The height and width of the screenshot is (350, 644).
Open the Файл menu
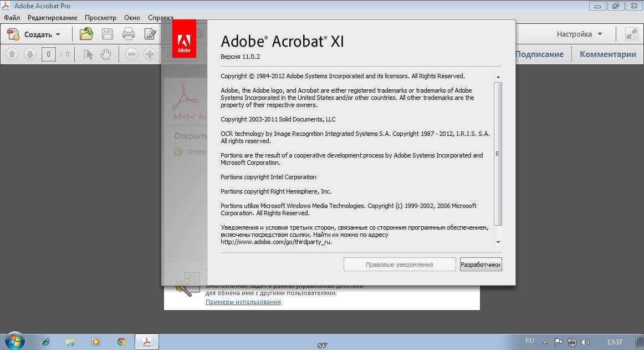(12, 18)
